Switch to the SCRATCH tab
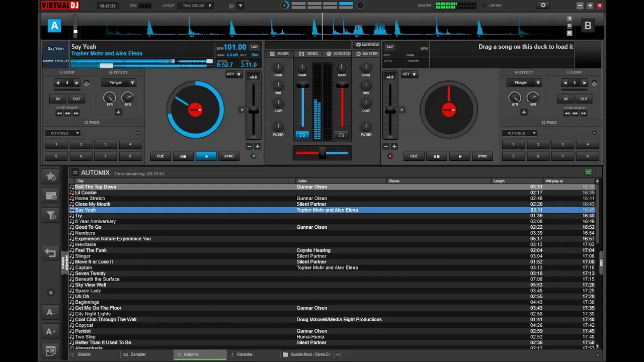The image size is (644, 362). tap(339, 54)
